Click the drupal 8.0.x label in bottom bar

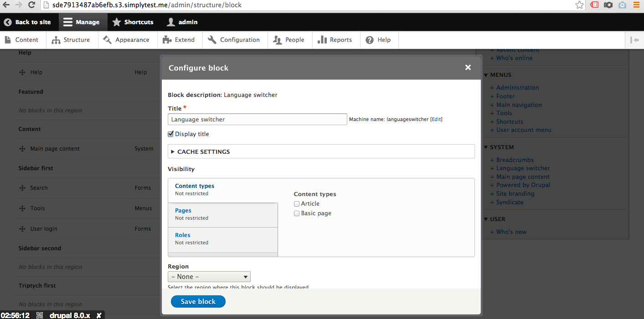coord(70,315)
